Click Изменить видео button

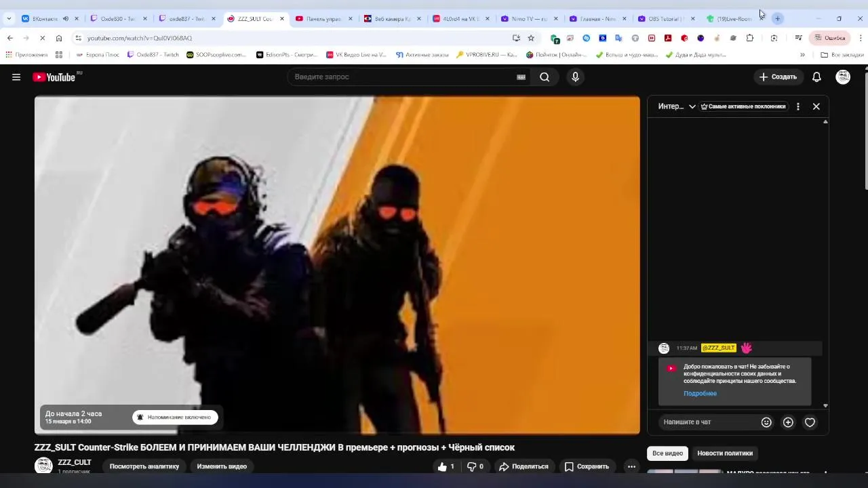coord(222,466)
